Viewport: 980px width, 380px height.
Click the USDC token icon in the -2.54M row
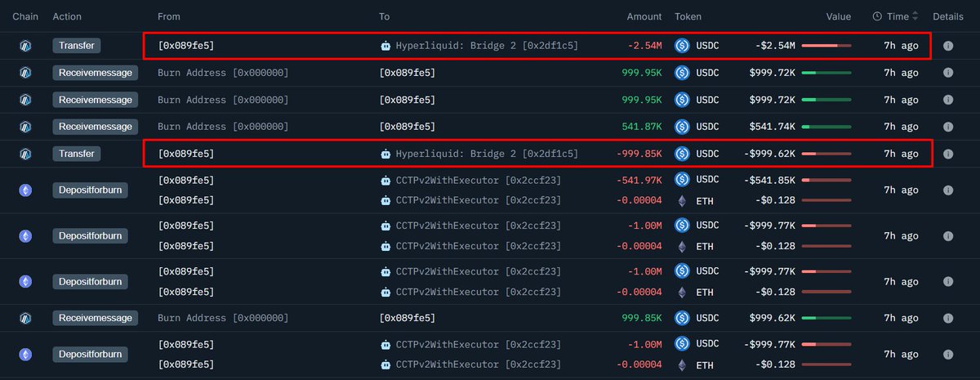(682, 46)
